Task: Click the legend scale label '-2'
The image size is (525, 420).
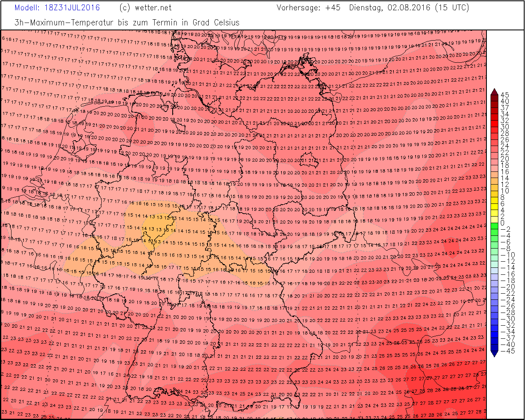Action: 506,230
